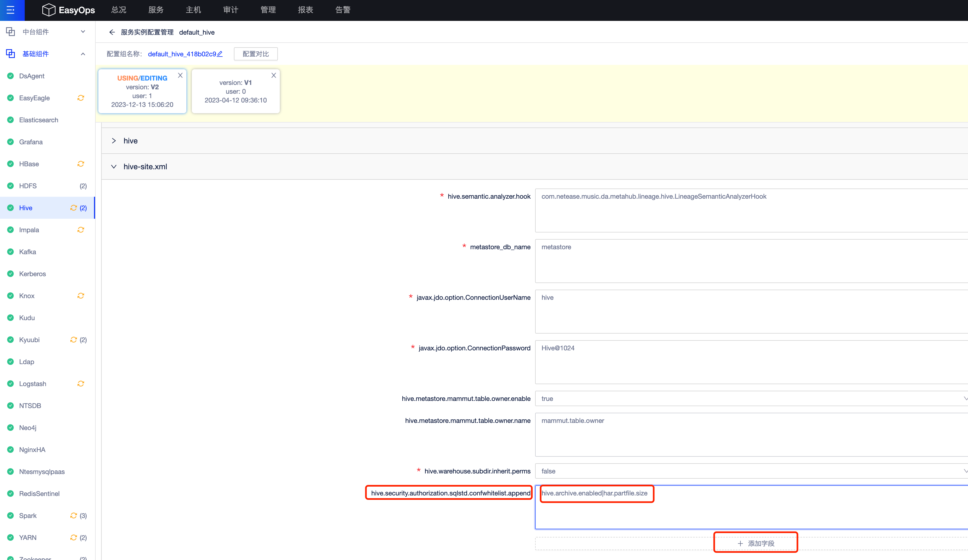Click the refresh icon next to EasyEagle
The width and height of the screenshot is (968, 560).
point(81,98)
